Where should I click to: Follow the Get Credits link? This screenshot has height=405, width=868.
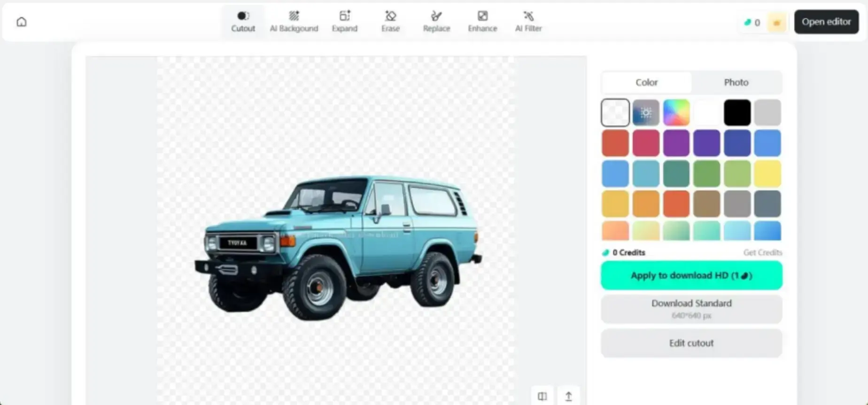[762, 252]
